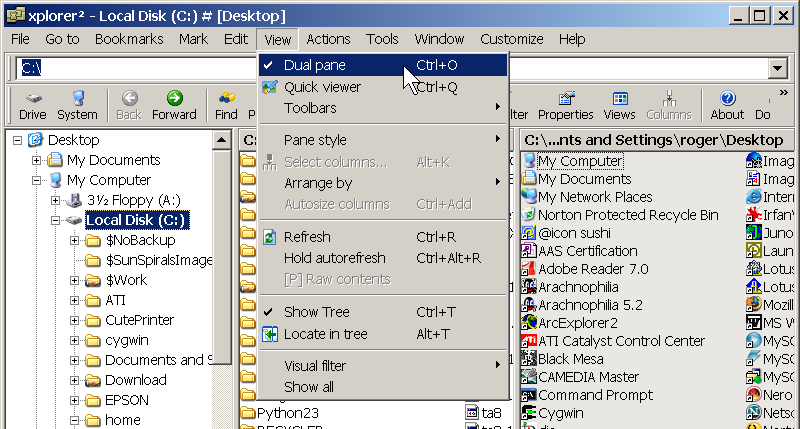Open the About help icon
The image size is (800, 429).
click(x=727, y=105)
